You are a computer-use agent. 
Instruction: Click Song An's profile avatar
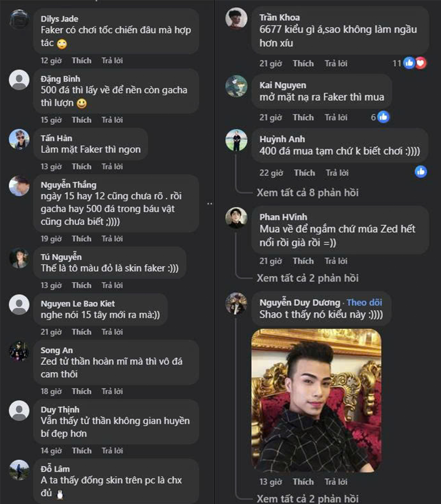(x=19, y=351)
